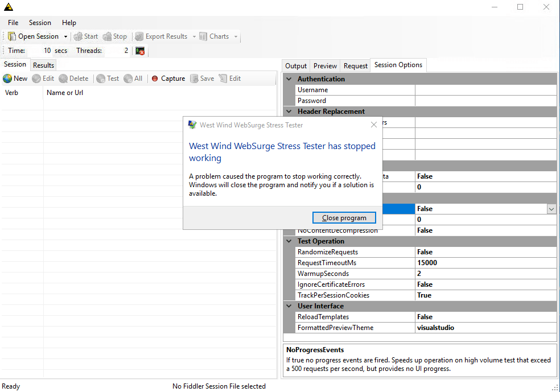Screen dimensions: 560x392
Task: Click the WebSurge dialog title icon
Action: (192, 125)
